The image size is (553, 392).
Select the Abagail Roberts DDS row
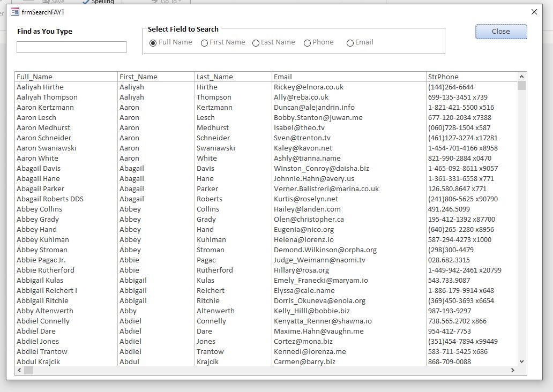(50, 199)
